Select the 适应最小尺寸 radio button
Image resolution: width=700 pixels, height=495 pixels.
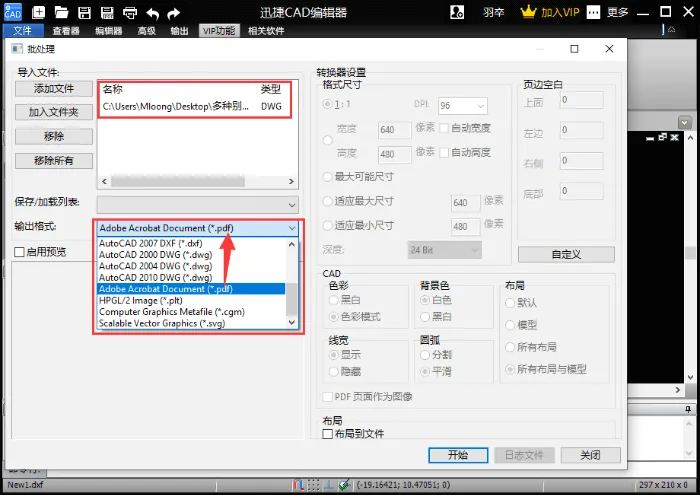[328, 225]
